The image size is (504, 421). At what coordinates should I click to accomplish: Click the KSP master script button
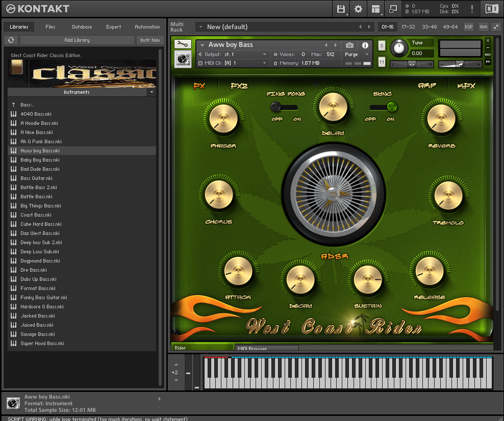pos(469,27)
